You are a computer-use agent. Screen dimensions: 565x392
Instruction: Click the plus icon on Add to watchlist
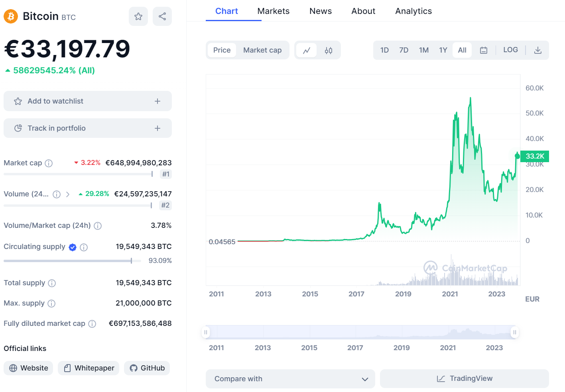(x=157, y=101)
